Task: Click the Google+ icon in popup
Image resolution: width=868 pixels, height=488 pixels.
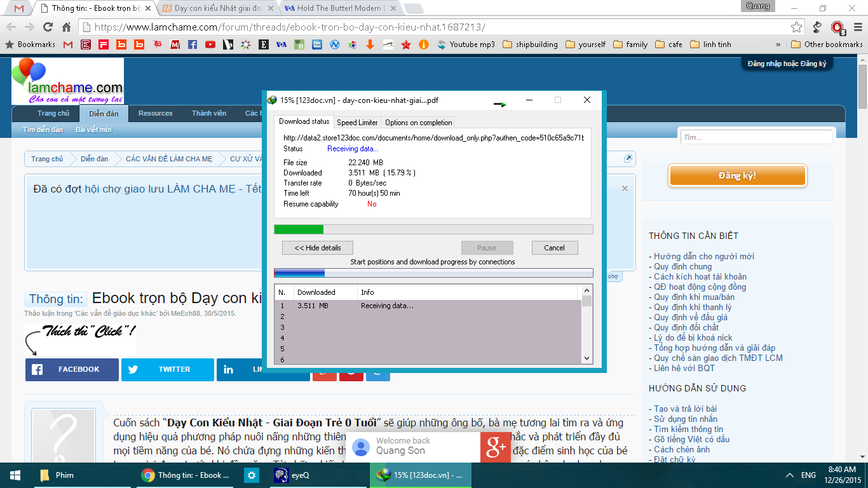Action: pyautogui.click(x=495, y=447)
